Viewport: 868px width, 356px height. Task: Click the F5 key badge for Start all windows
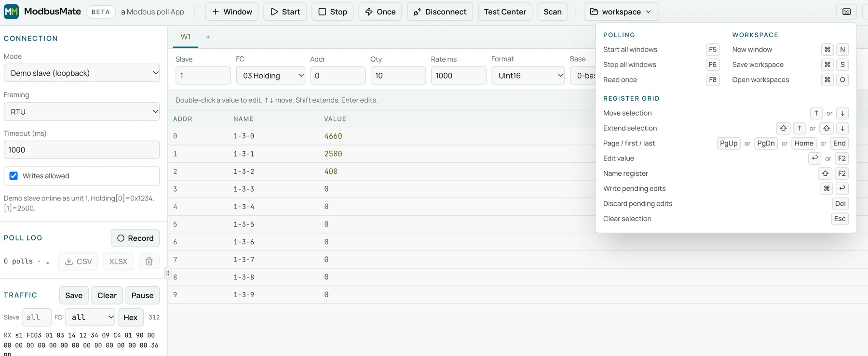tap(713, 50)
